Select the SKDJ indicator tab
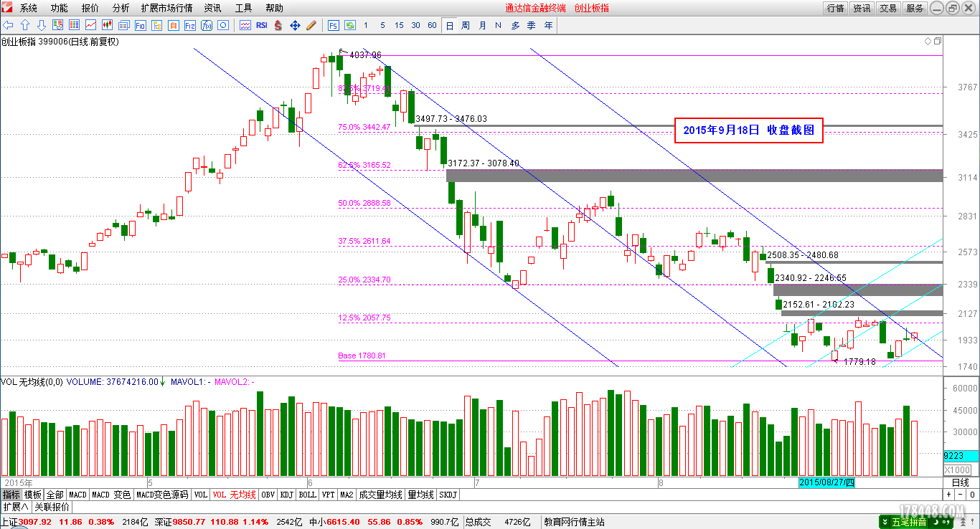Viewport: 980px width, 529px height. 448,495
